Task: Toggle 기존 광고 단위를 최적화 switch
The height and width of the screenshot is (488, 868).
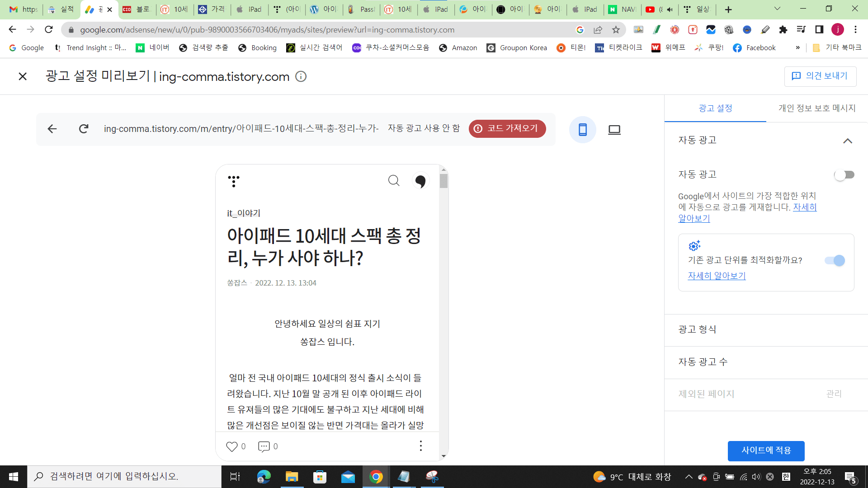Action: click(x=835, y=261)
